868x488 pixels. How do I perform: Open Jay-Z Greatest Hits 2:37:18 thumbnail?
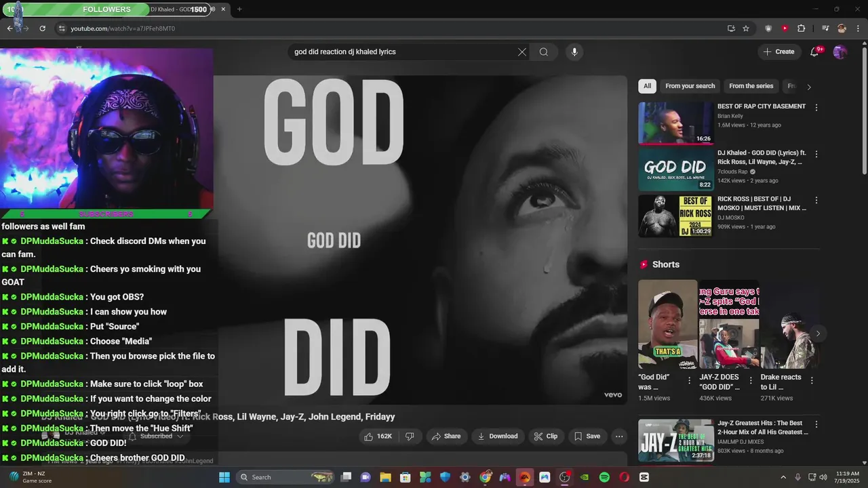click(675, 440)
